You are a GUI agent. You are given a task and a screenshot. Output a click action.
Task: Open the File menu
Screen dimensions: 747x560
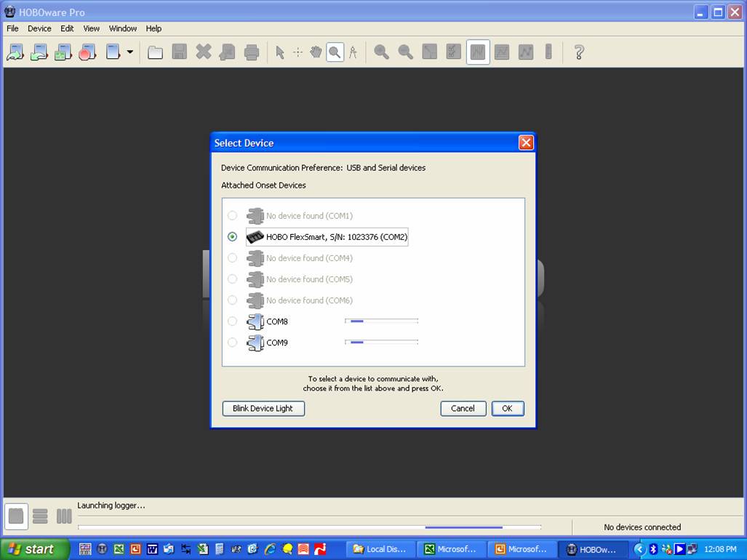click(12, 28)
